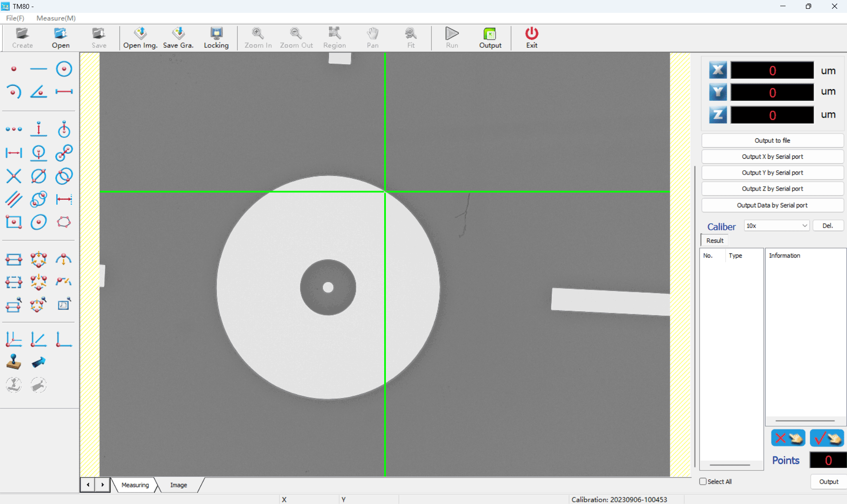847x504 pixels.
Task: Switch to the Image tab
Action: 179,485
